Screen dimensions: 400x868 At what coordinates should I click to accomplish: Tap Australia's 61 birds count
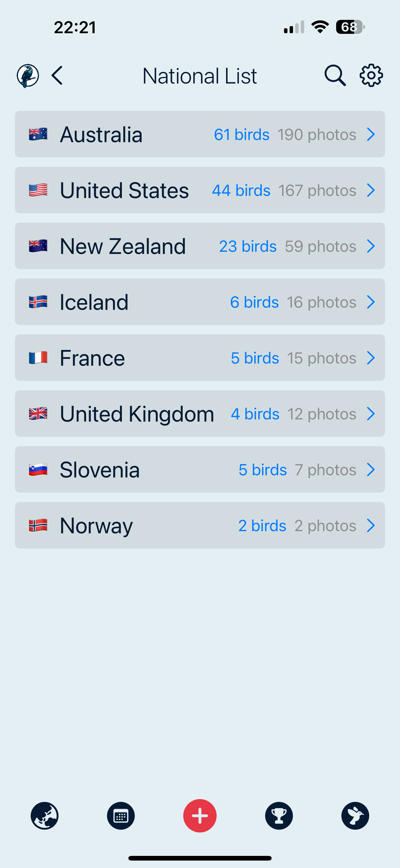tap(242, 134)
